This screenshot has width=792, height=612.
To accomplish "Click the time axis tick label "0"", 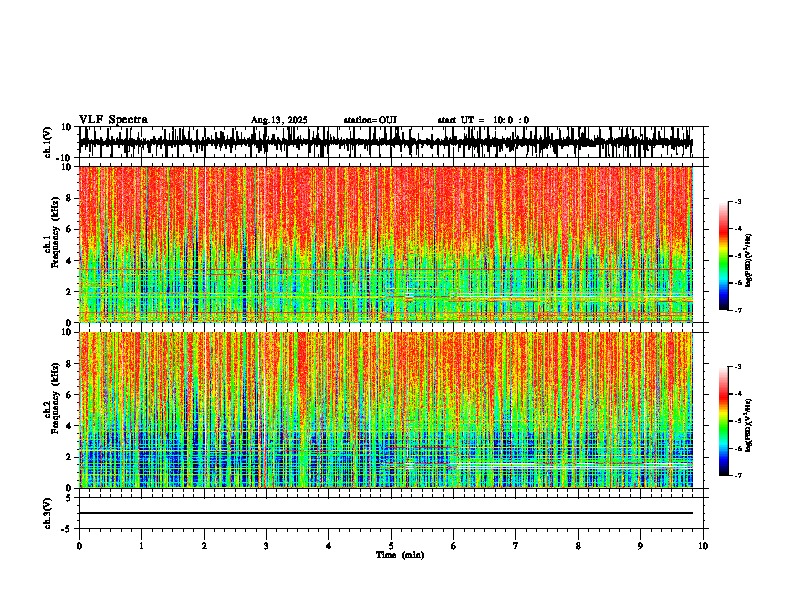I will tap(79, 546).
